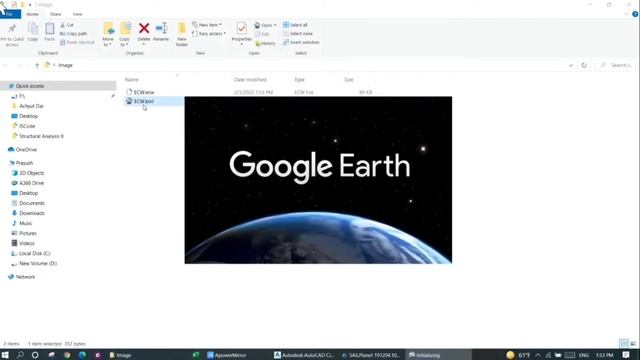
Task: Open Pictures folder in sidebar
Action: coord(28,233)
